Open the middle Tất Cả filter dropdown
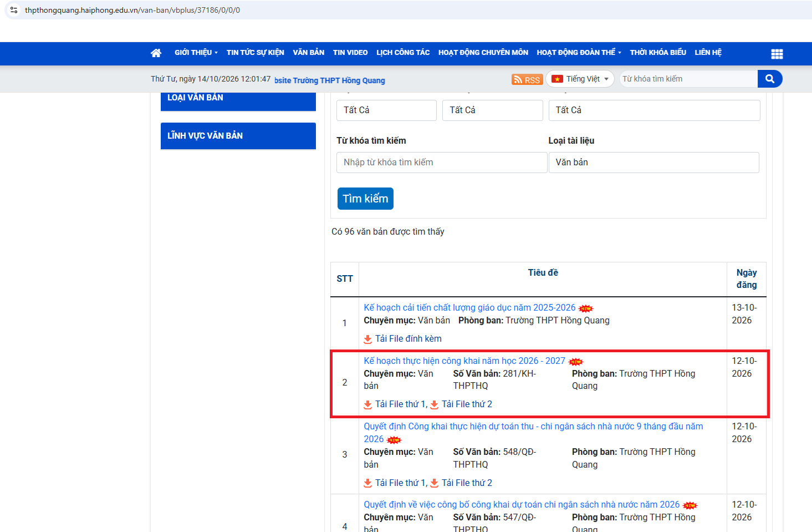The image size is (812, 532). (x=493, y=110)
